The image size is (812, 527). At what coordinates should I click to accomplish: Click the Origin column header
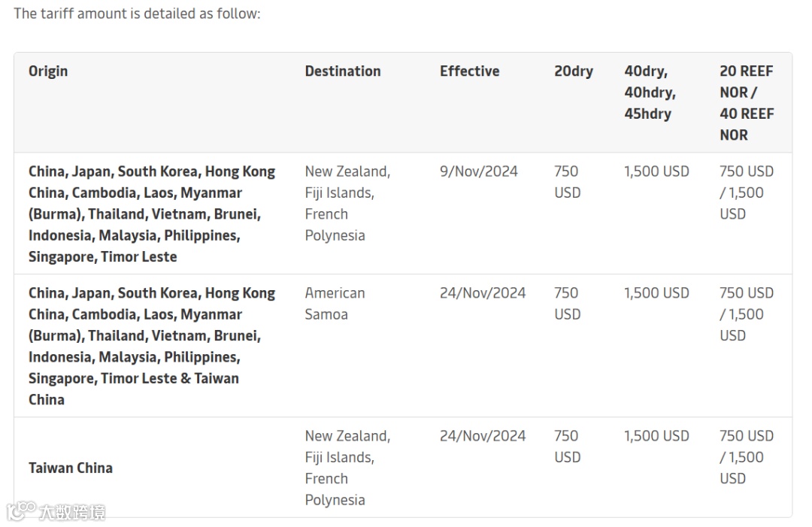pos(48,71)
